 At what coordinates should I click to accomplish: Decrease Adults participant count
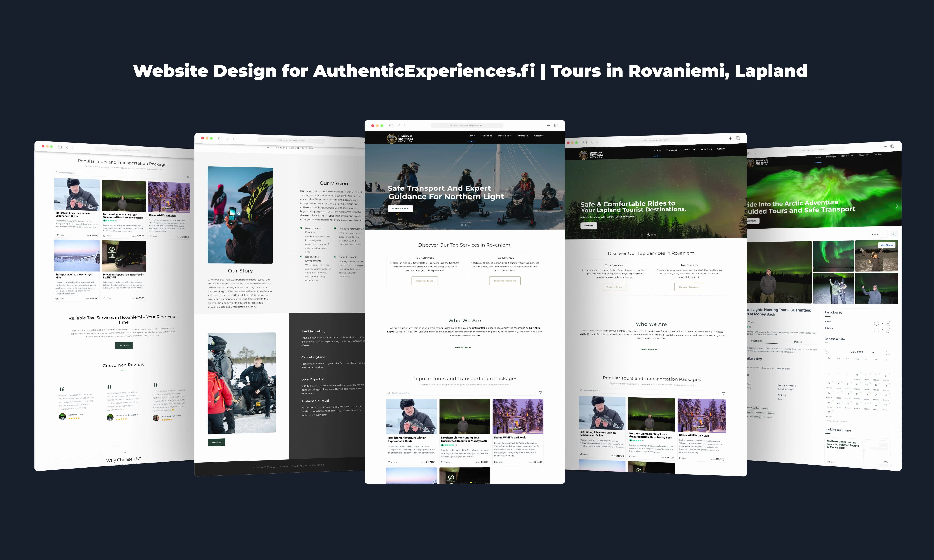pyautogui.click(x=876, y=323)
